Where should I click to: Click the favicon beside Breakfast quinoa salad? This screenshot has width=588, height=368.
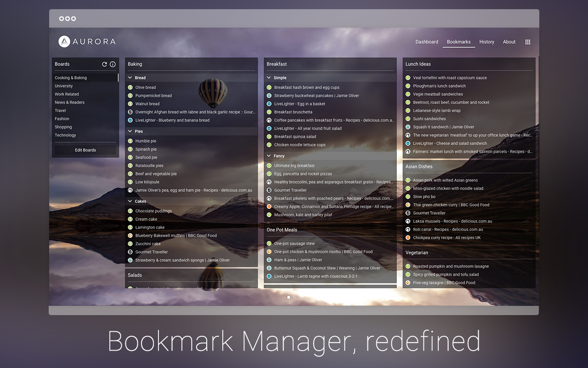(270, 136)
